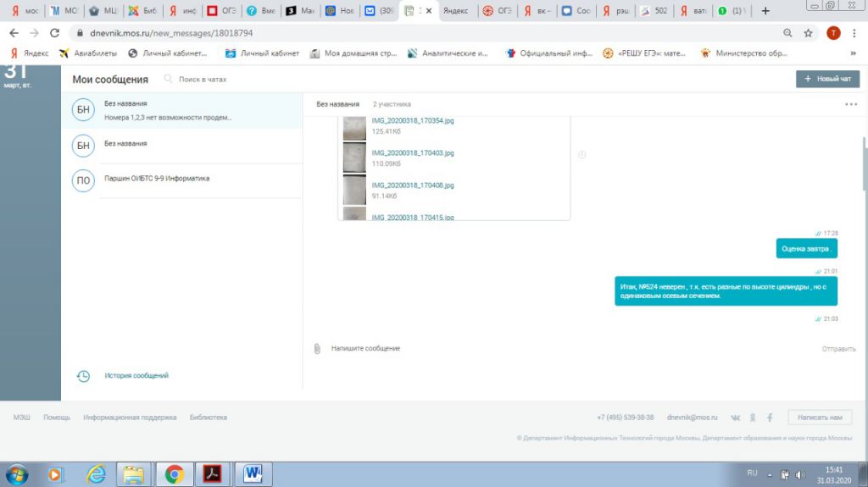Open Библиотека footer link

tap(209, 418)
